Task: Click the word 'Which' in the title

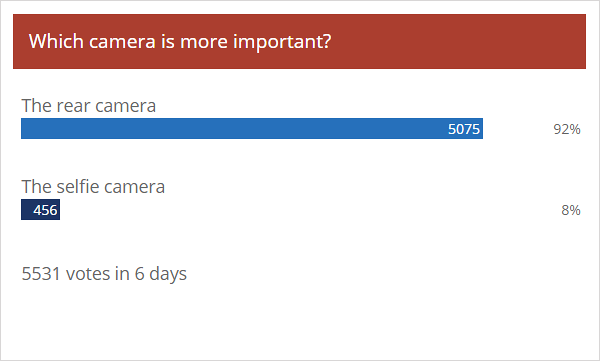Action: pos(56,41)
